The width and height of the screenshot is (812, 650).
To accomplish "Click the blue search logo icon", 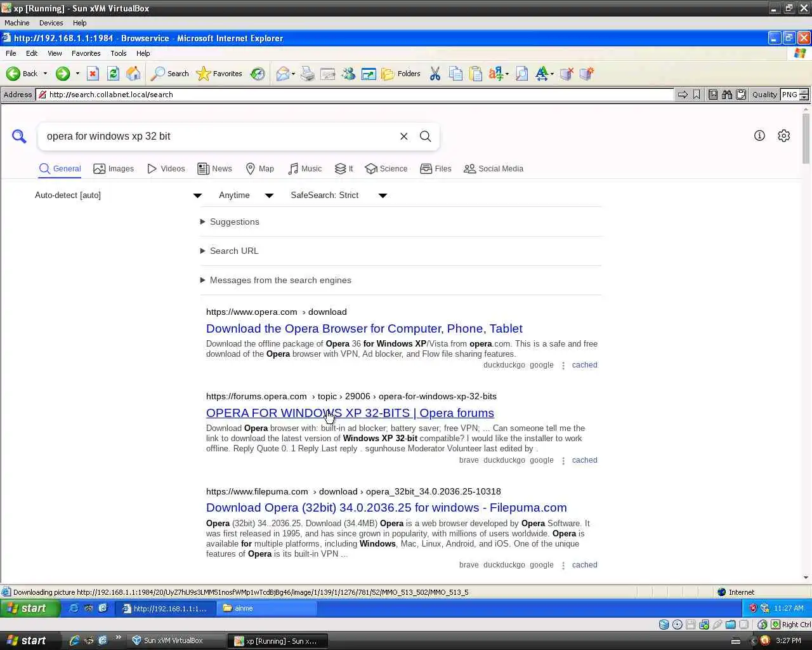I will click(19, 136).
